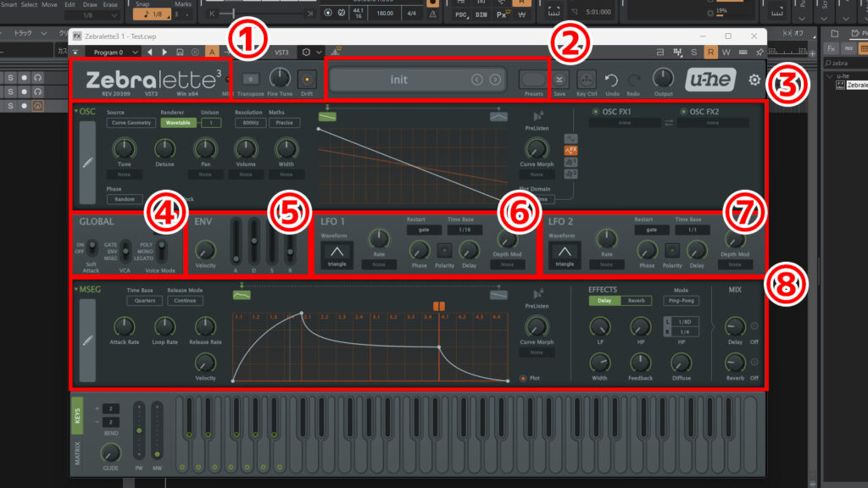Viewport: 868px width, 488px height.
Task: Toggle the Drift button
Action: pyautogui.click(x=306, y=79)
